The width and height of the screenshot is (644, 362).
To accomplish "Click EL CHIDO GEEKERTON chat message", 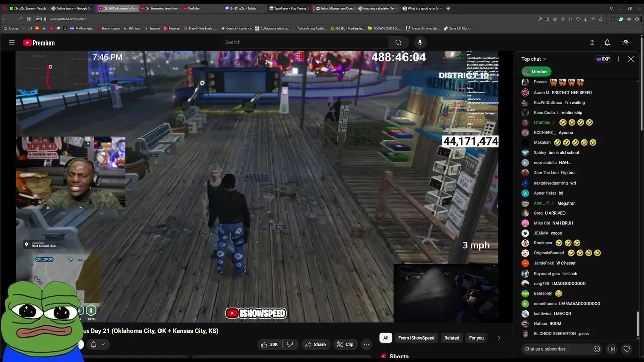I will [555, 334].
